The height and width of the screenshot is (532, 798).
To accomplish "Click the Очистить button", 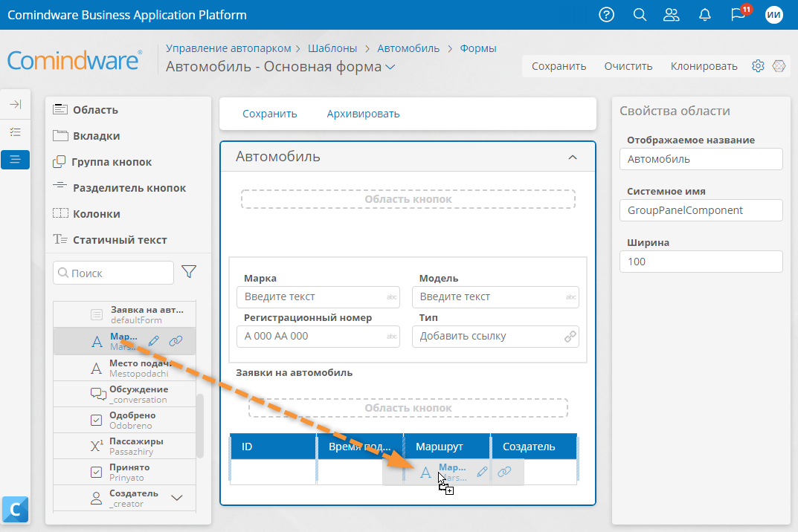I will click(x=628, y=66).
